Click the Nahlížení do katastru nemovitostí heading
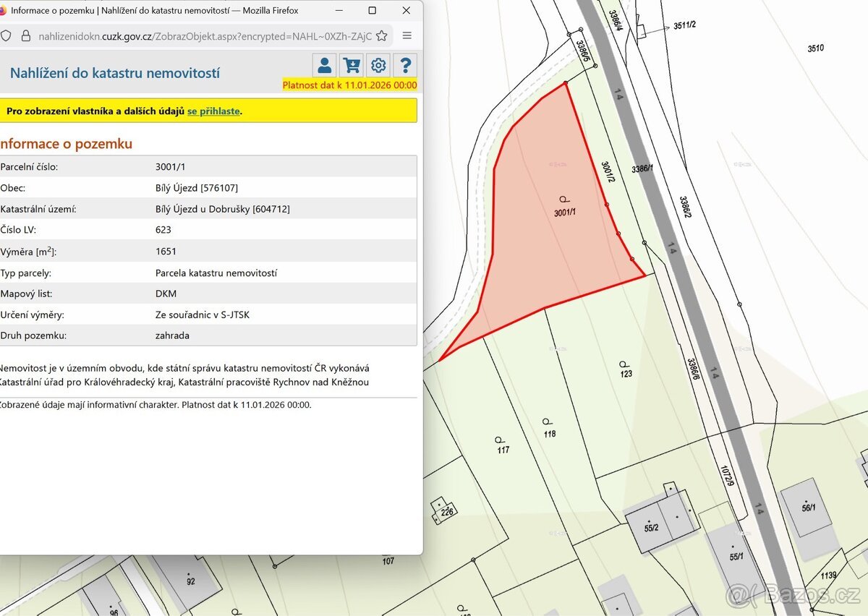This screenshot has height=616, width=868. 115,73
